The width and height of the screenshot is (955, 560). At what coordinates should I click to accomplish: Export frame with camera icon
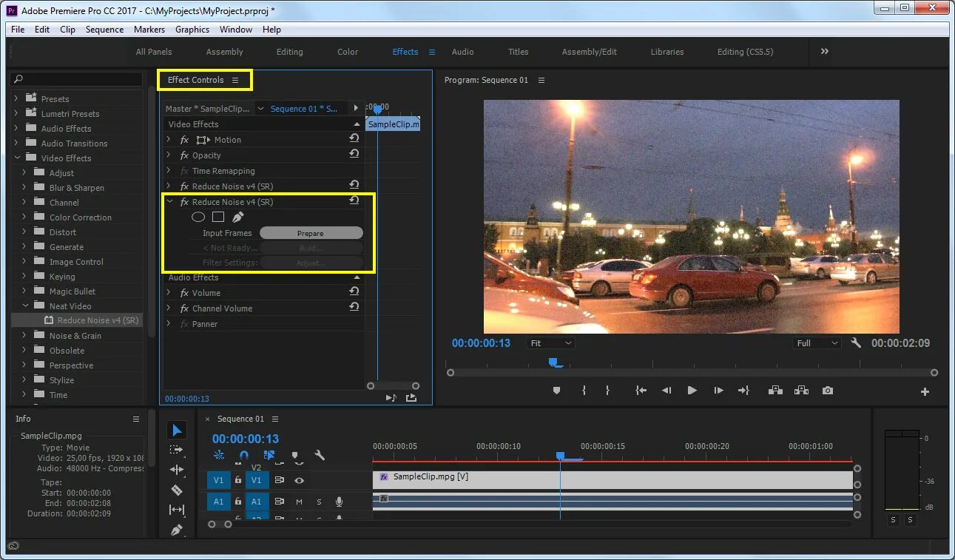tap(828, 391)
